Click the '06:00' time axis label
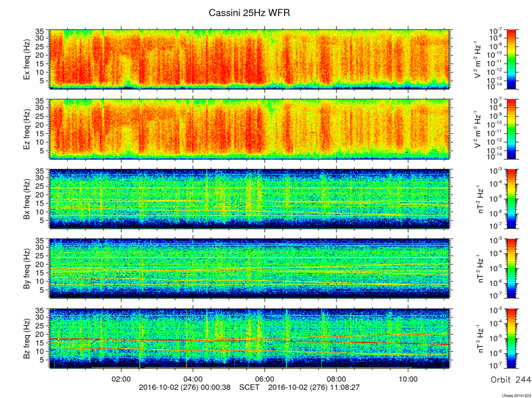 tap(264, 379)
